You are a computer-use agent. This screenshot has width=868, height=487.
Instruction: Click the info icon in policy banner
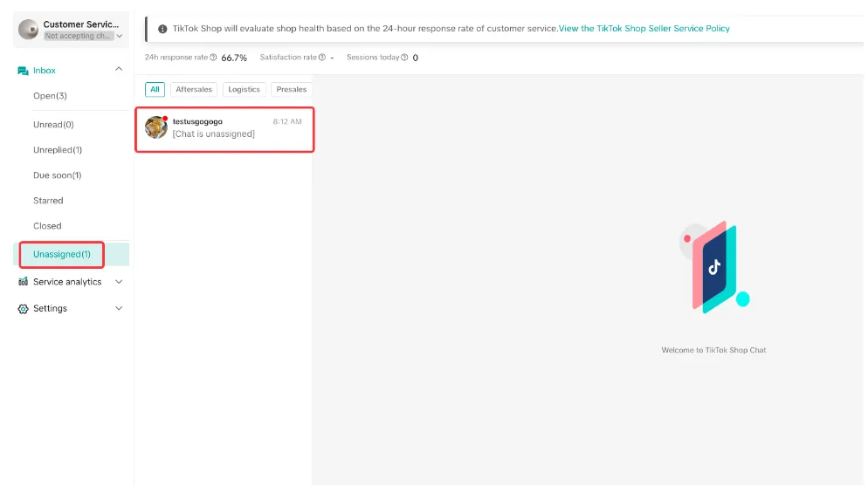click(162, 29)
